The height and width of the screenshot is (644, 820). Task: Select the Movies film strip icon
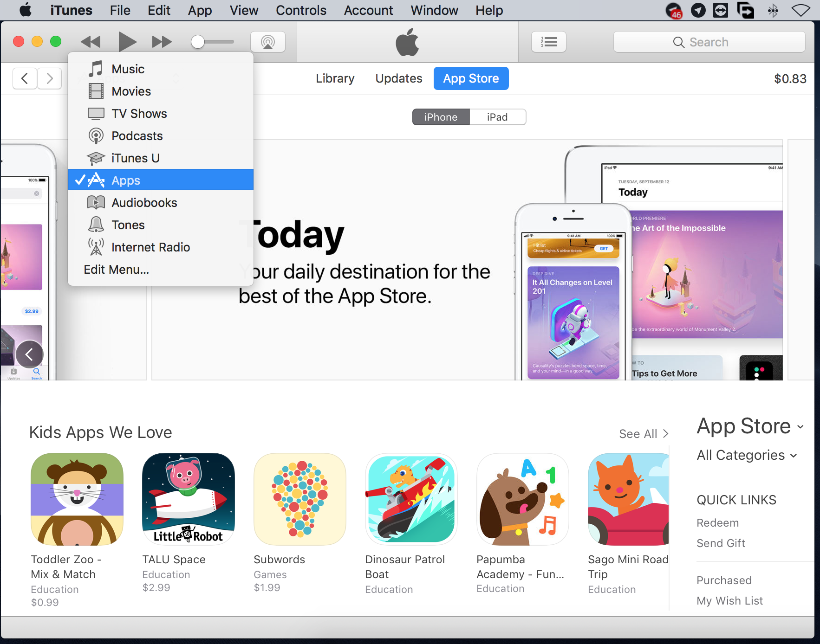pos(96,91)
